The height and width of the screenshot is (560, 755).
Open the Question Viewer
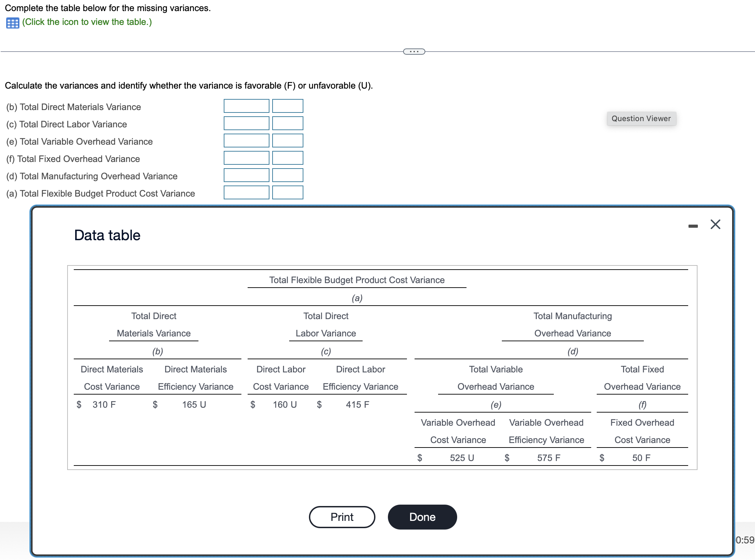(x=641, y=118)
